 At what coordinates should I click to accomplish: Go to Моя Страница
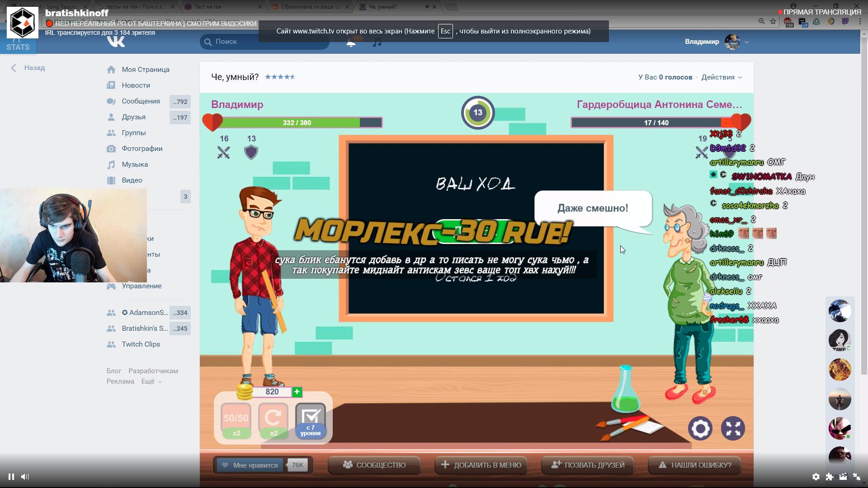[x=145, y=70]
